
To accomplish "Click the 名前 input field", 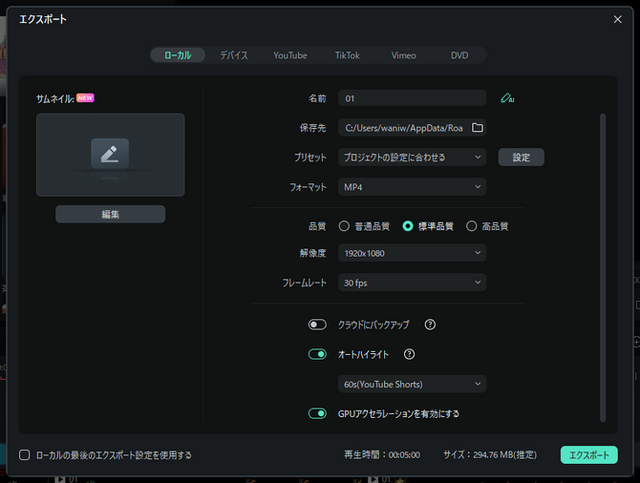I will pyautogui.click(x=411, y=99).
